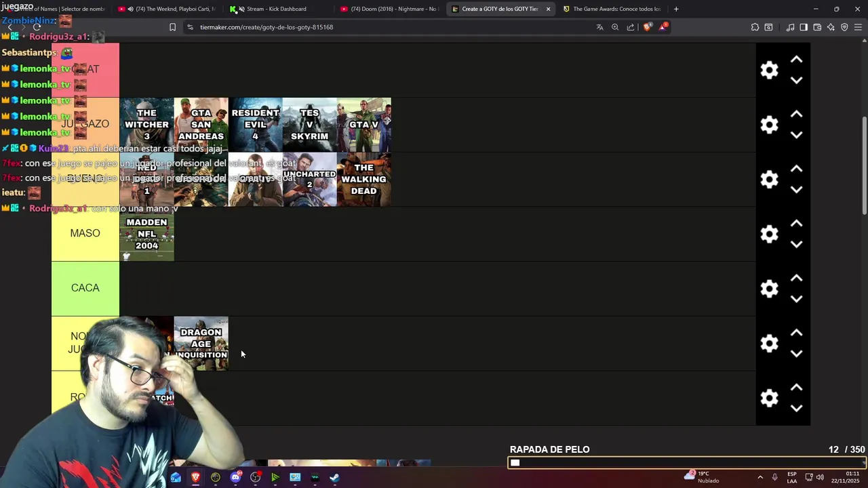Open a new browser tab
The width and height of the screenshot is (868, 488).
pyautogui.click(x=676, y=9)
